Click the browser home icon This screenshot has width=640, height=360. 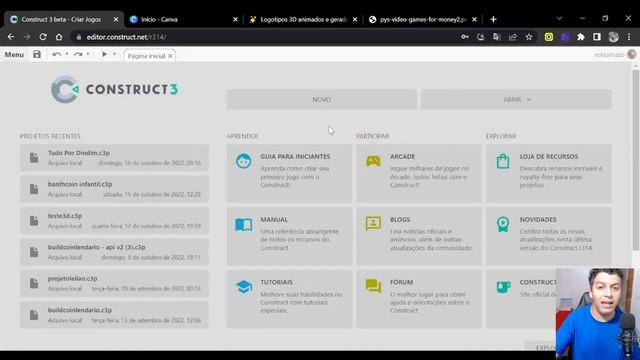tap(59, 37)
